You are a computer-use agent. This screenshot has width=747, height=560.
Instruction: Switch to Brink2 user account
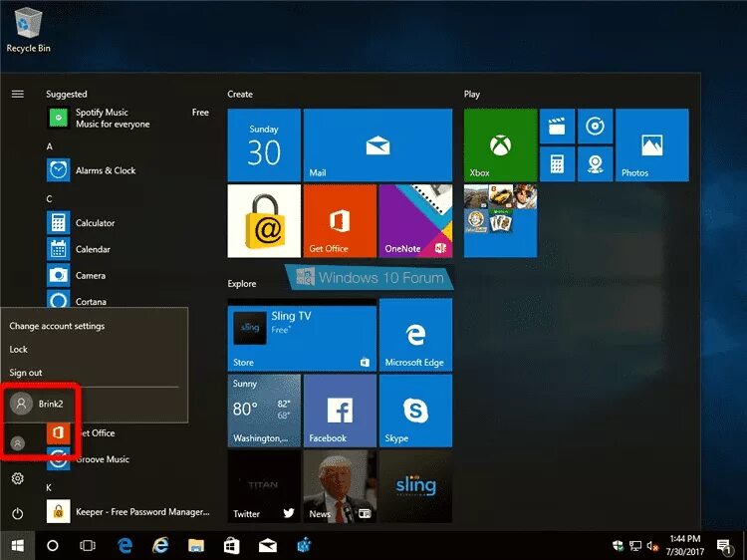pyautogui.click(x=38, y=404)
